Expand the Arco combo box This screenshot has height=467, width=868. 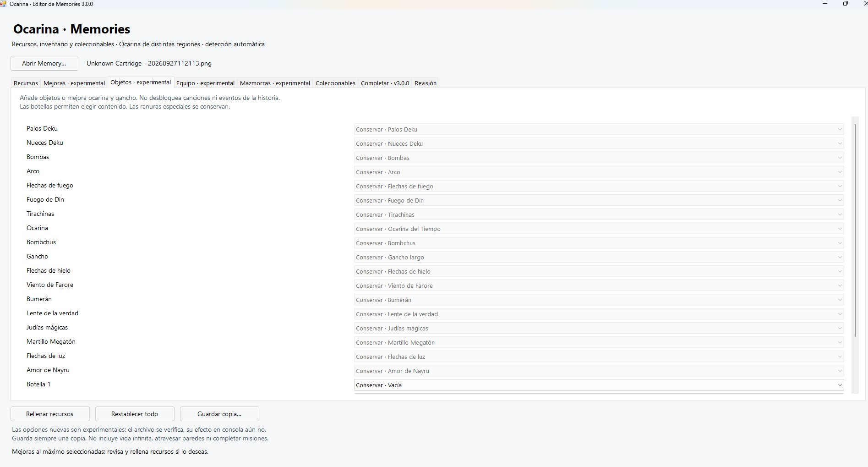pyautogui.click(x=599, y=172)
